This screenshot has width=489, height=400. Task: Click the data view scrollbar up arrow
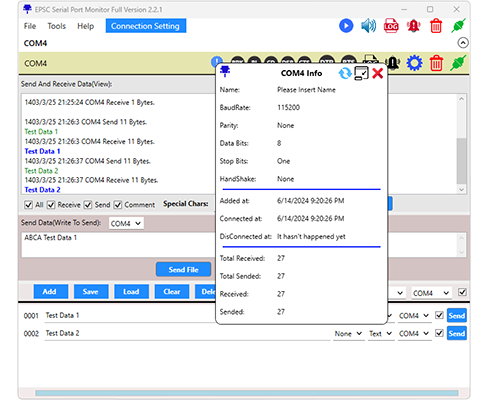coord(461,99)
